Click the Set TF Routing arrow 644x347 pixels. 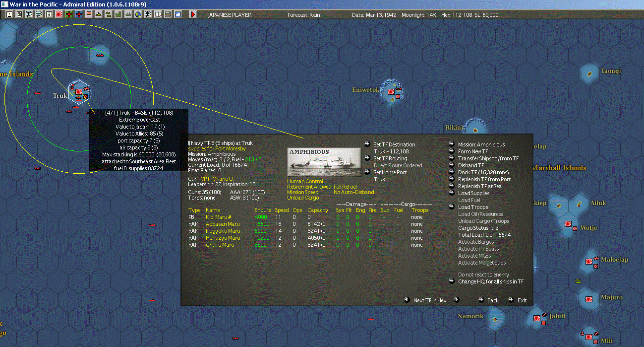[x=367, y=158]
